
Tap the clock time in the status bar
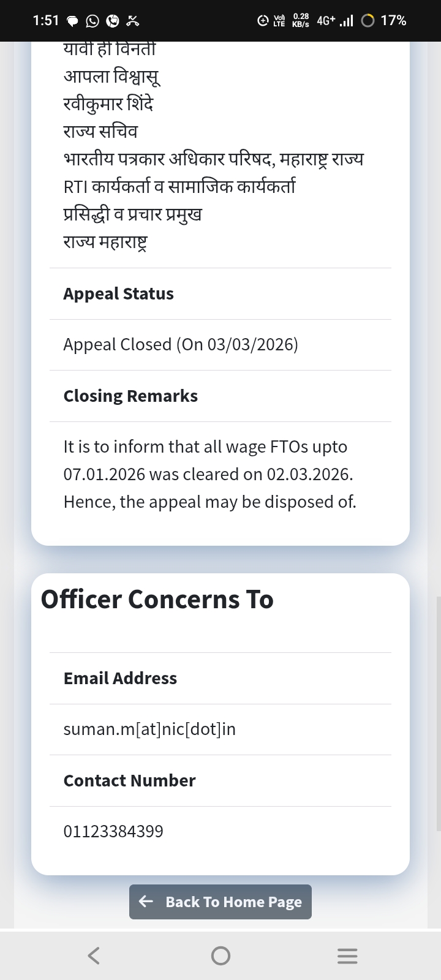click(x=45, y=21)
